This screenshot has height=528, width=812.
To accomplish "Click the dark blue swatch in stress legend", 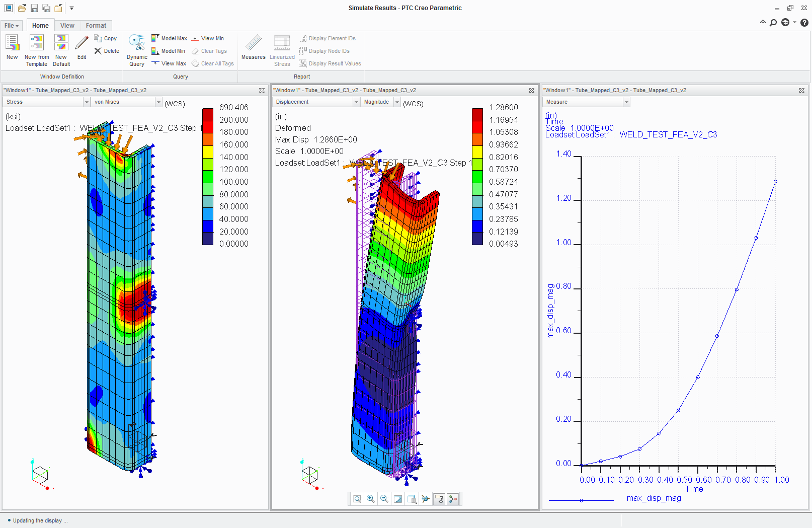I will pyautogui.click(x=208, y=238).
